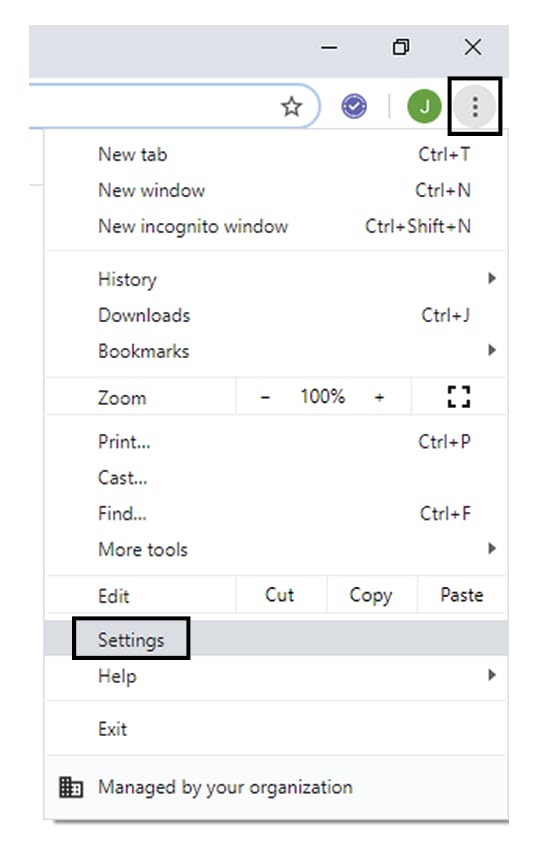Expand the History submenu arrow
This screenshot has height=853, width=536.
click(x=492, y=279)
